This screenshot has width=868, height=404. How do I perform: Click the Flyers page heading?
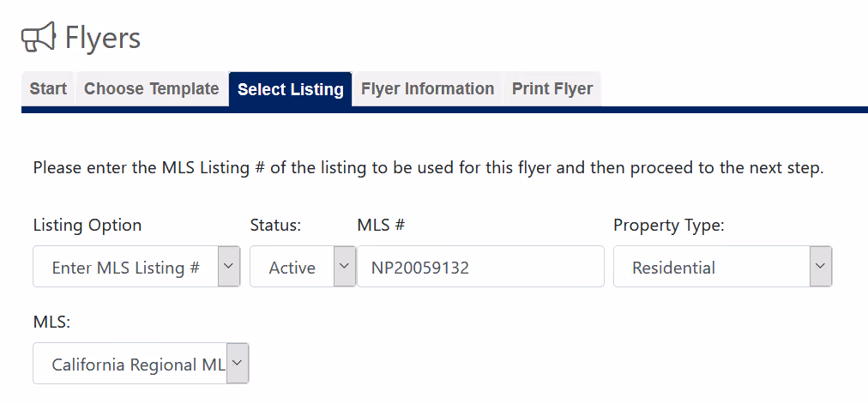pyautogui.click(x=103, y=39)
